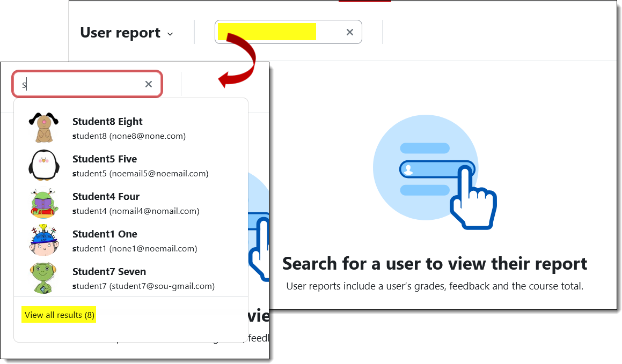Click student7 (student7@sou-gmail.com) email line
Screen dimensions: 622x364
[143, 286]
